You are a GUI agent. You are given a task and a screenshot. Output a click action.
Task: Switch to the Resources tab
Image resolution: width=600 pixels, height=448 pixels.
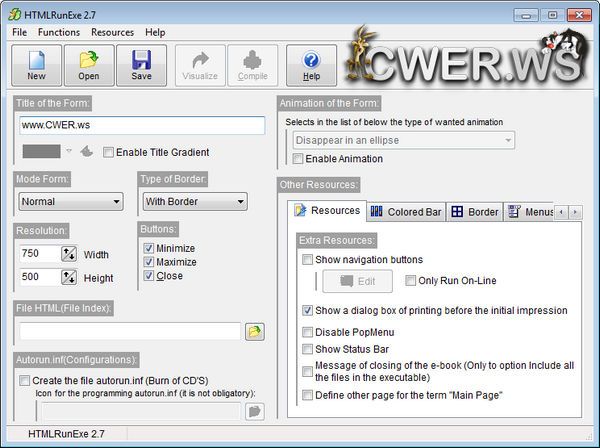point(327,210)
